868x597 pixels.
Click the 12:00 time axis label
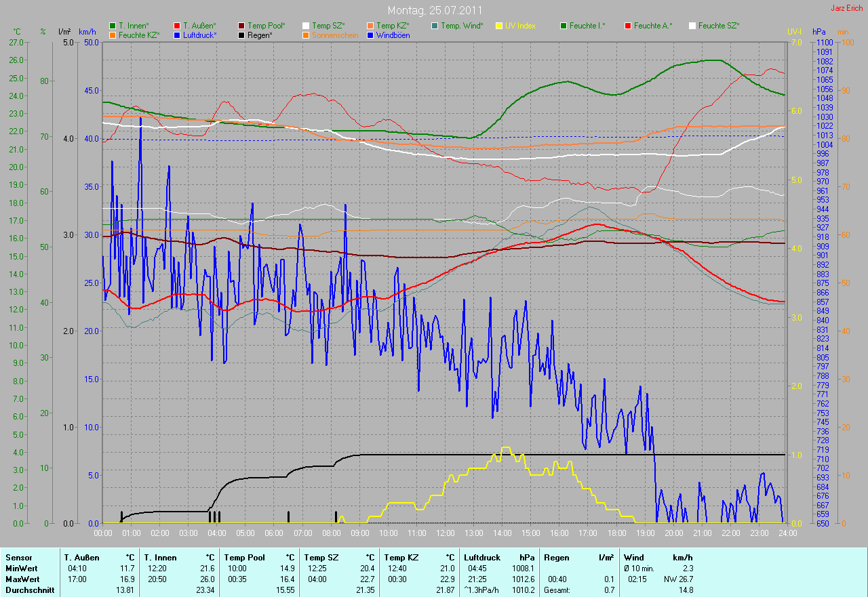coord(446,533)
